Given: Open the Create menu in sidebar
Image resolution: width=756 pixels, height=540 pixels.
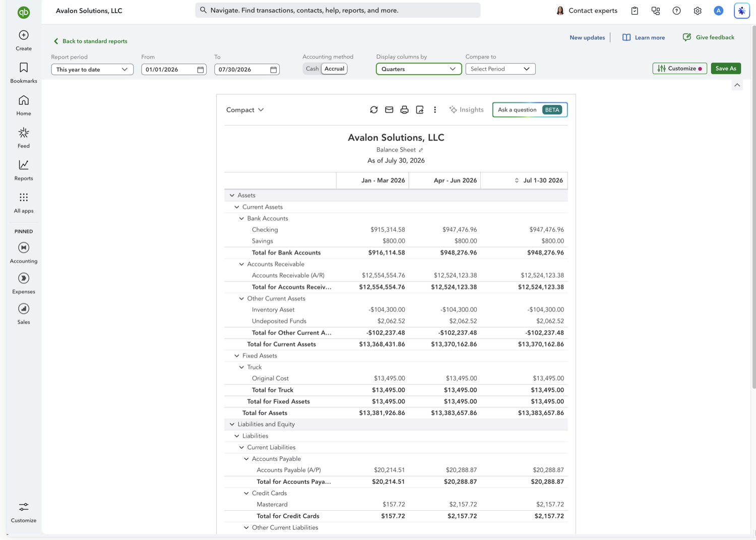Looking at the screenshot, I should (24, 40).
